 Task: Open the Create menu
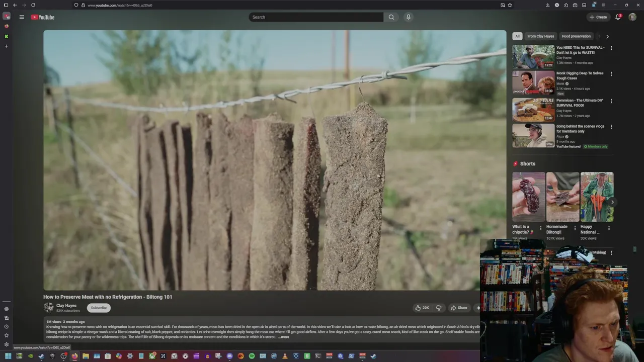(598, 17)
